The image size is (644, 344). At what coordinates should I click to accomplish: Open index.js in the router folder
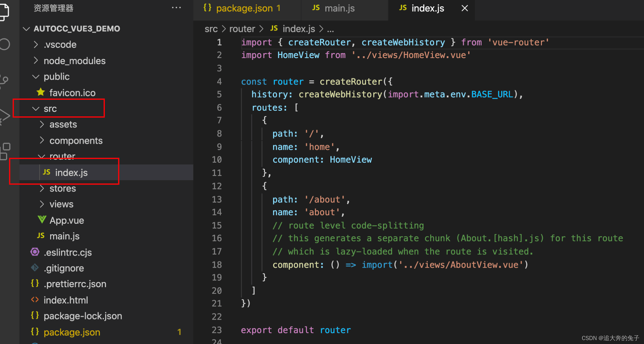pos(71,173)
